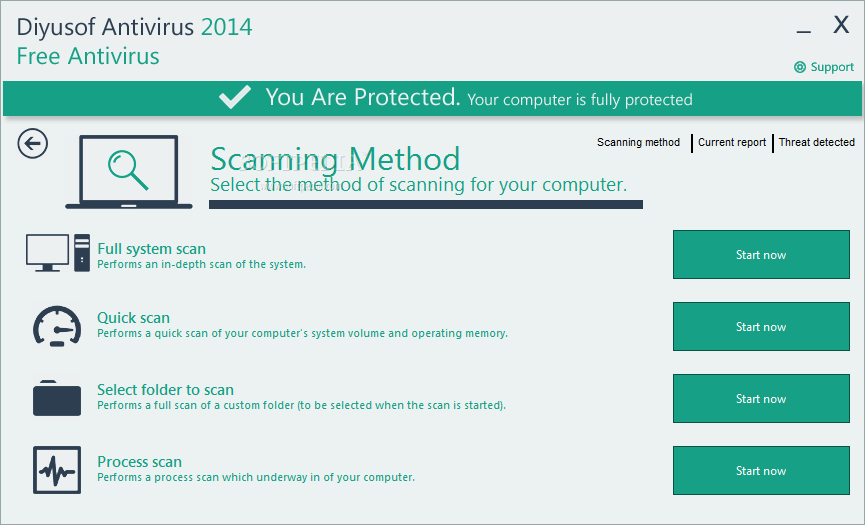Image resolution: width=865 pixels, height=525 pixels.
Task: Switch to Scanning method tab
Action: 638,142
